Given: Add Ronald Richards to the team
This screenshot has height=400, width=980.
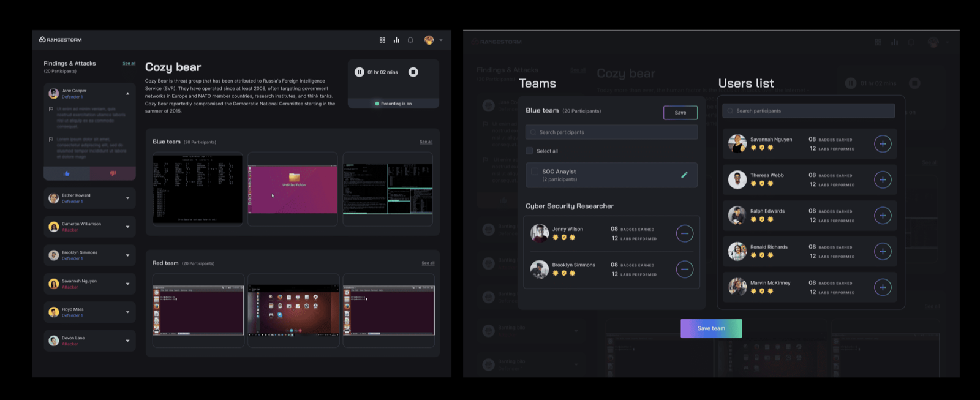Looking at the screenshot, I should [883, 251].
